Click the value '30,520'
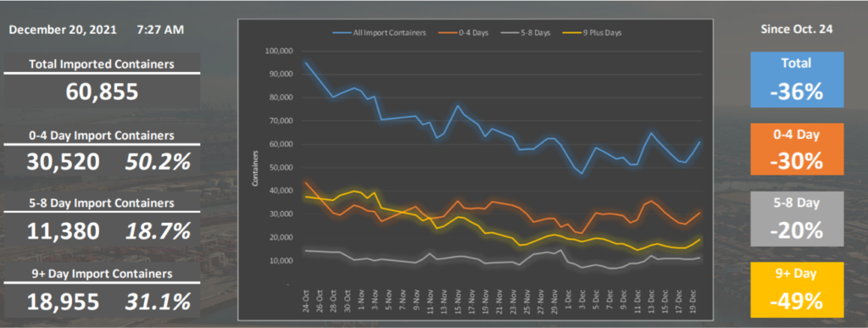 click(64, 162)
